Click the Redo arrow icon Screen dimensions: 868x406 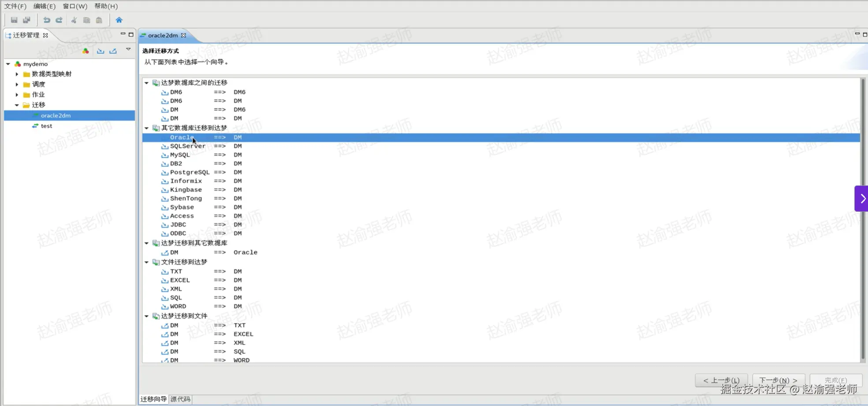59,20
